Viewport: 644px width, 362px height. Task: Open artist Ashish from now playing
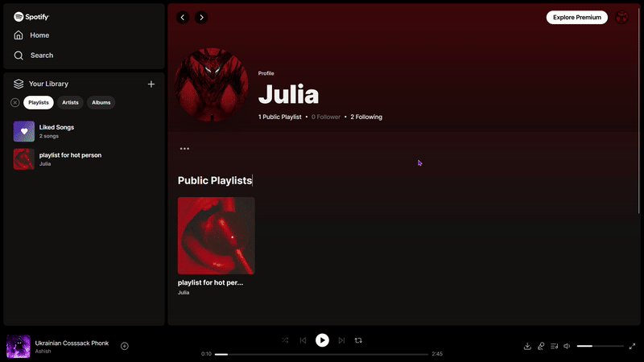pyautogui.click(x=43, y=352)
